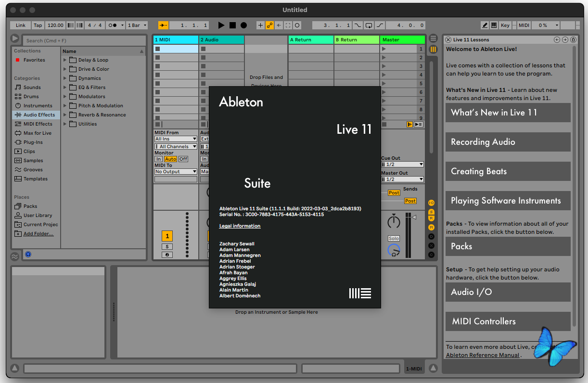
Task: Open the Cue Out dropdown
Action: click(x=402, y=165)
